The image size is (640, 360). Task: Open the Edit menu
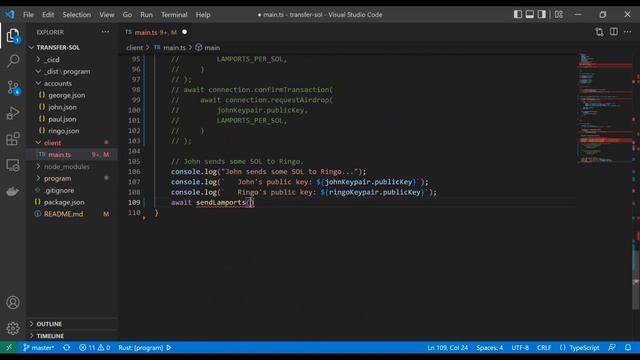pos(48,15)
